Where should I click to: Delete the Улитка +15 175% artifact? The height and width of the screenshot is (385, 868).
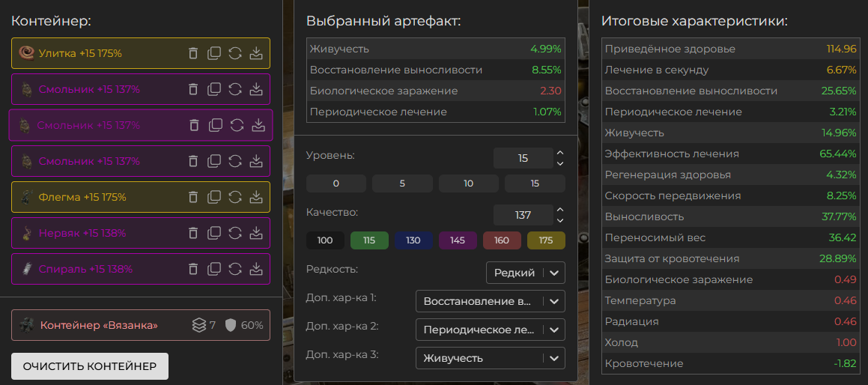click(x=193, y=53)
